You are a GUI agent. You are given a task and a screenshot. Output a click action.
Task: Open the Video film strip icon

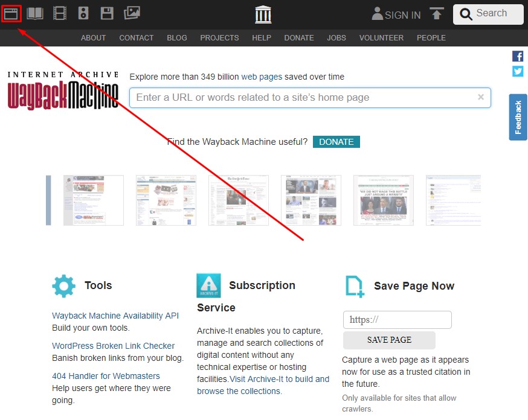tap(60, 13)
